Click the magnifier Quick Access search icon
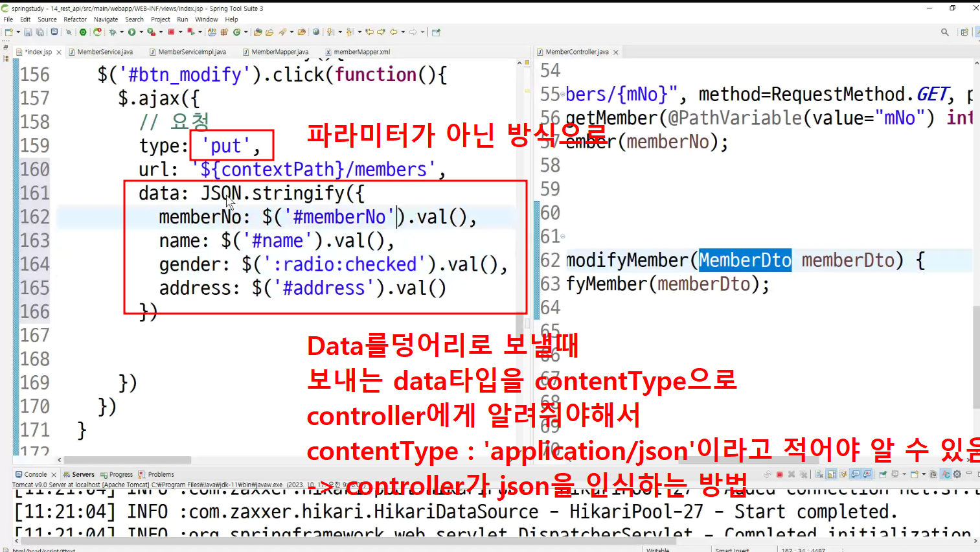Image resolution: width=980 pixels, height=552 pixels. [x=945, y=32]
